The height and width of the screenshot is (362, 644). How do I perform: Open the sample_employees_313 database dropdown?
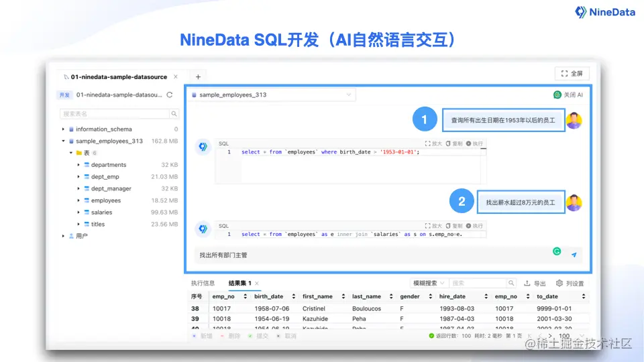click(272, 95)
